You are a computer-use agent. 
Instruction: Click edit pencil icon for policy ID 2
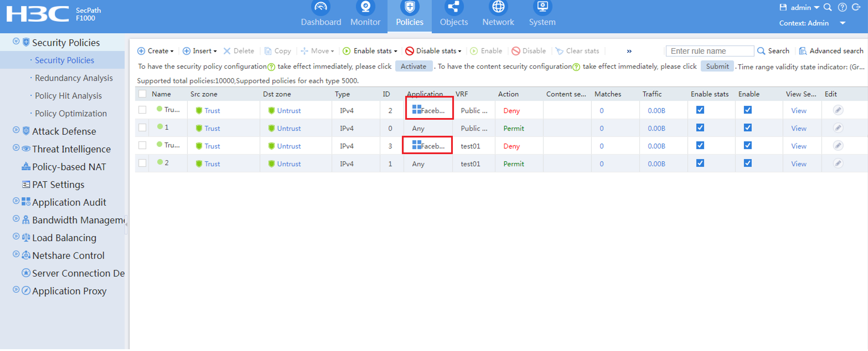pyautogui.click(x=838, y=110)
